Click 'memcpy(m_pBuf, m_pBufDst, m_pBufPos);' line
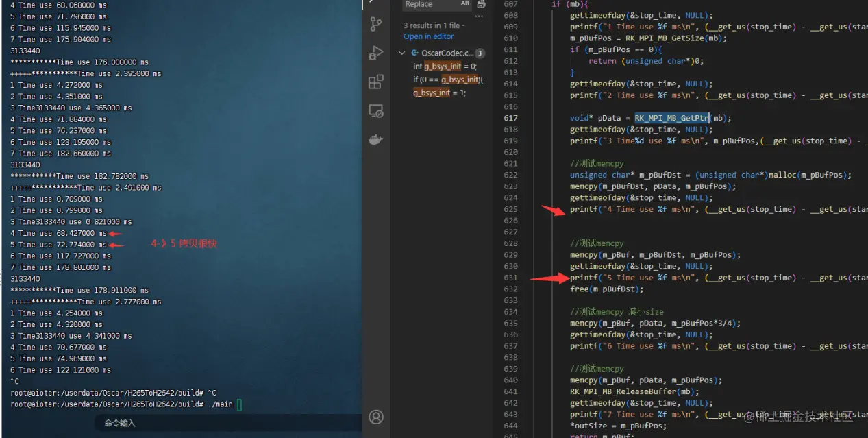The height and width of the screenshot is (438, 868). [x=655, y=255]
